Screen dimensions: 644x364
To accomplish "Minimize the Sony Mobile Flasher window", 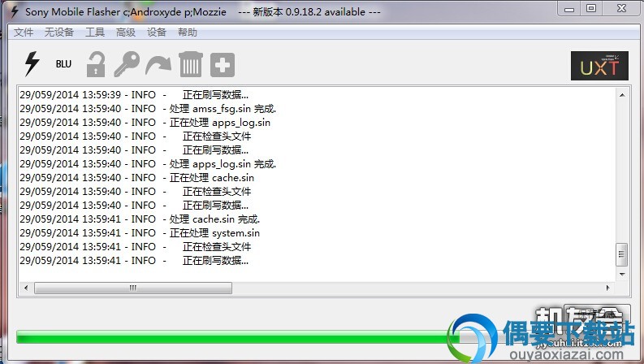I will pos(568,9).
